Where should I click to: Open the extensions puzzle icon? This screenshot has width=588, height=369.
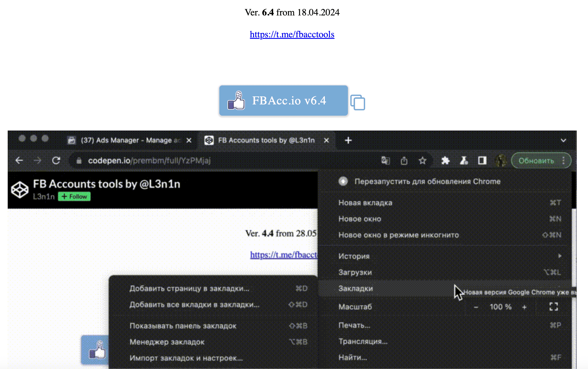coord(445,160)
